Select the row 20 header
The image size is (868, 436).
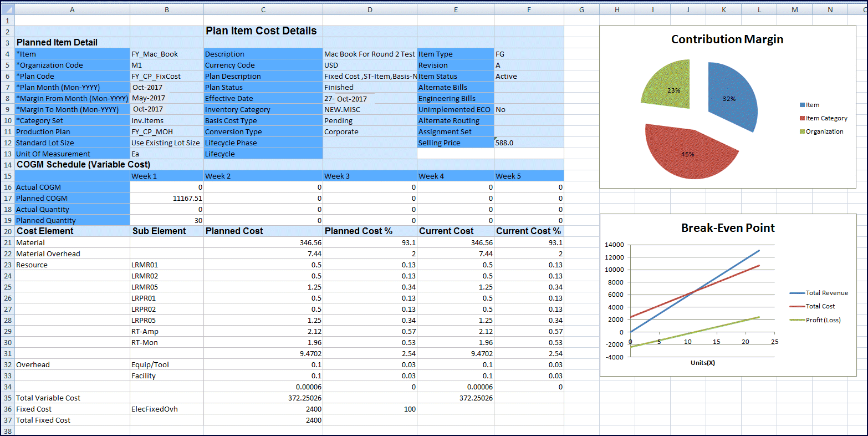[x=7, y=231]
